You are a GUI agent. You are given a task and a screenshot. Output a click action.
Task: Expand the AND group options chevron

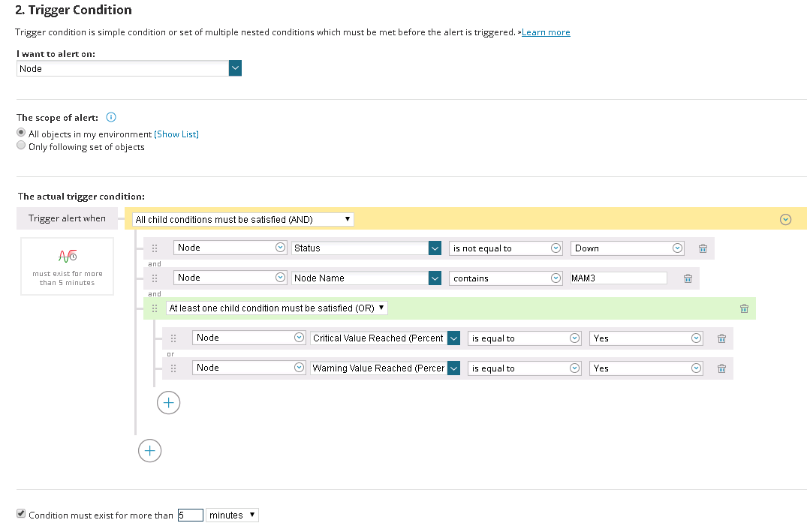pos(785,220)
